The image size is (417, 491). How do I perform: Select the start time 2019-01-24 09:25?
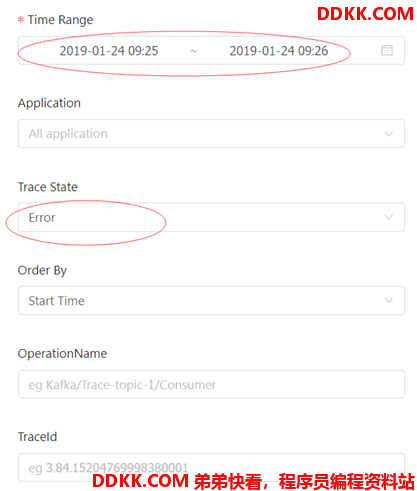point(109,51)
